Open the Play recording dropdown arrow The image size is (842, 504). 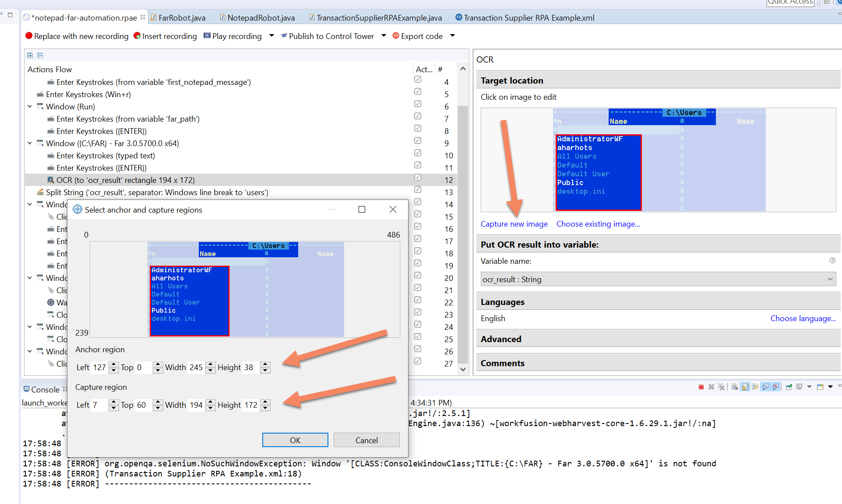[271, 36]
